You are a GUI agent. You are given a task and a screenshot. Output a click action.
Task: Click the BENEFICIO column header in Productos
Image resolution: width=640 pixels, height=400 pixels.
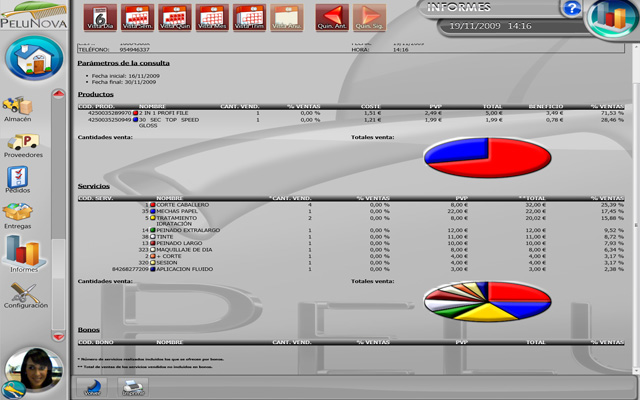[x=546, y=107]
